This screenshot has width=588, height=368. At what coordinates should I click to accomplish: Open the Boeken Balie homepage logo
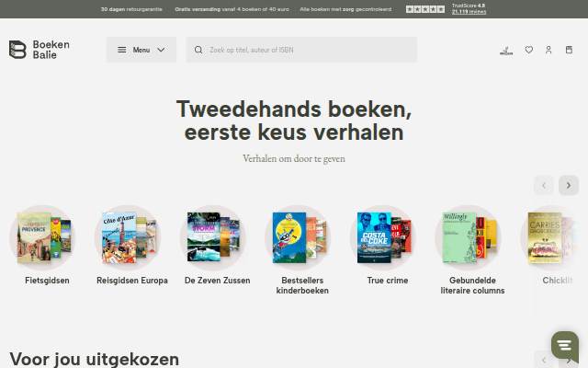click(40, 50)
